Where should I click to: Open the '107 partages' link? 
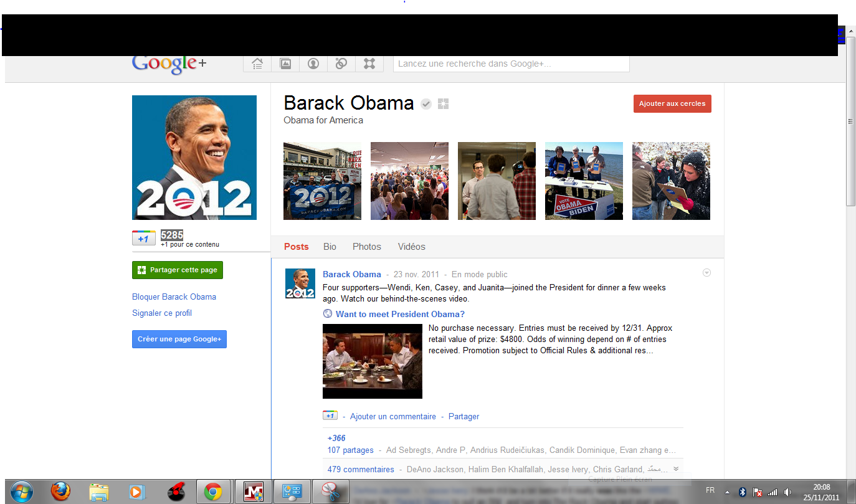click(x=351, y=450)
